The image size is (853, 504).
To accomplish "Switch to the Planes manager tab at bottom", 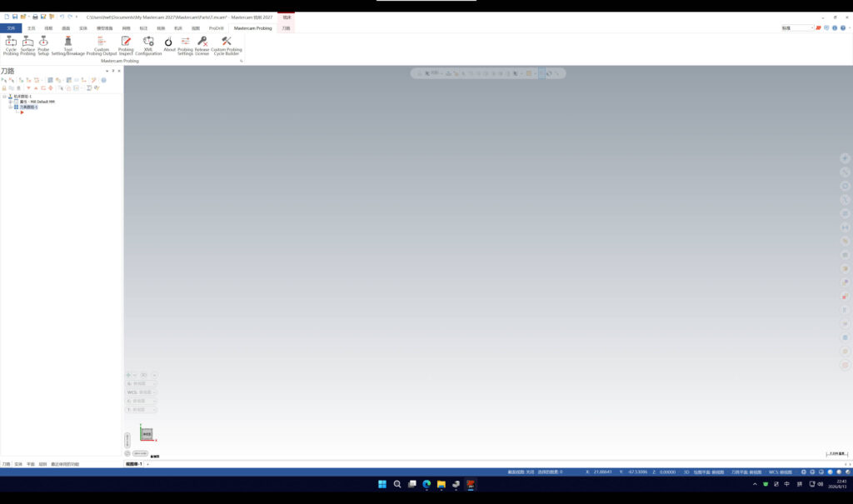I will 31,464.
